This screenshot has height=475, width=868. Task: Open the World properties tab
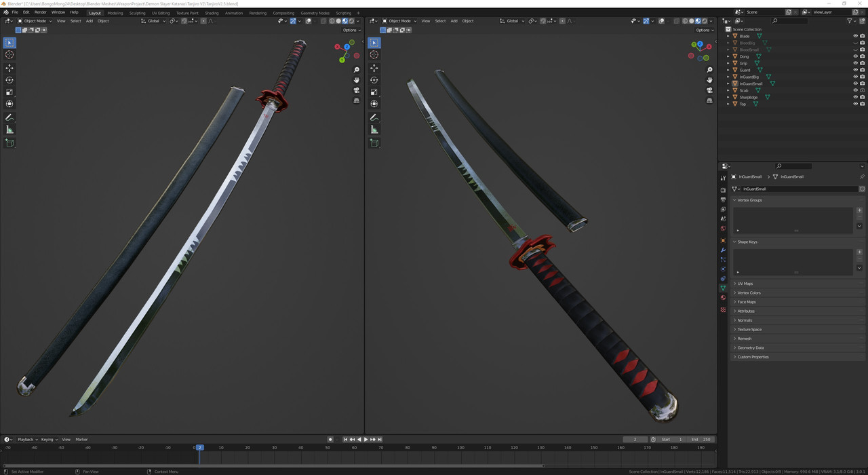pyautogui.click(x=723, y=228)
